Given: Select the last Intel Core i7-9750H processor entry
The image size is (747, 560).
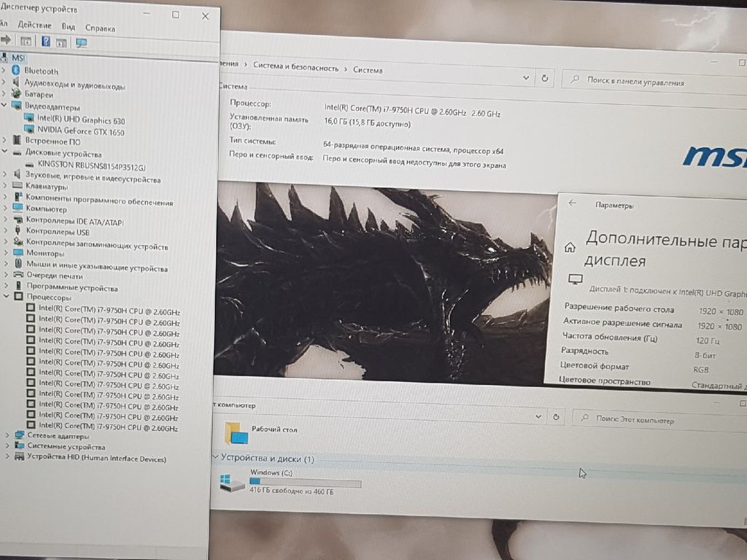Looking at the screenshot, I should [x=109, y=427].
